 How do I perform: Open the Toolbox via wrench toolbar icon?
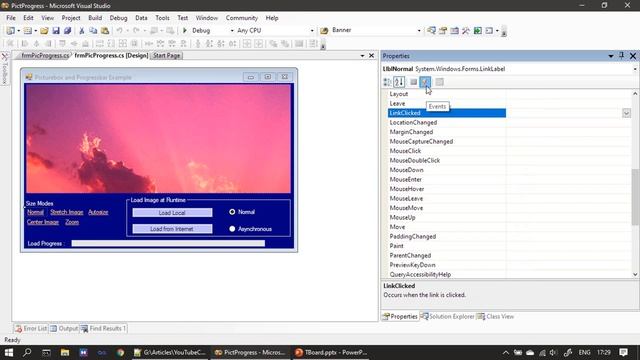pos(466,31)
